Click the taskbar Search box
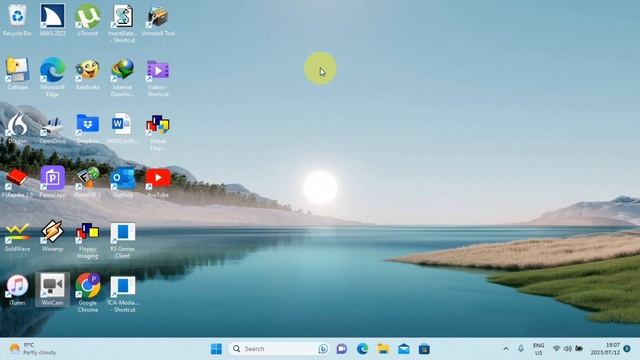This screenshot has height=360, width=640. (x=280, y=349)
